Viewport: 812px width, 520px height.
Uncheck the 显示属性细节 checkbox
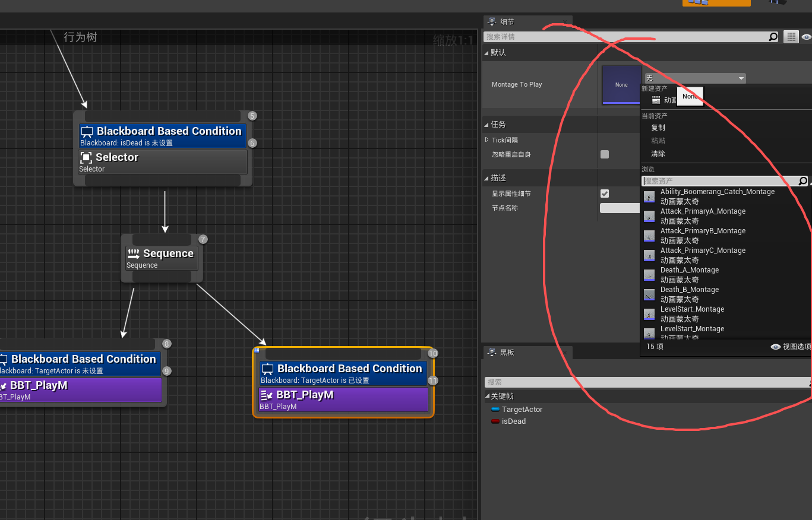(605, 194)
